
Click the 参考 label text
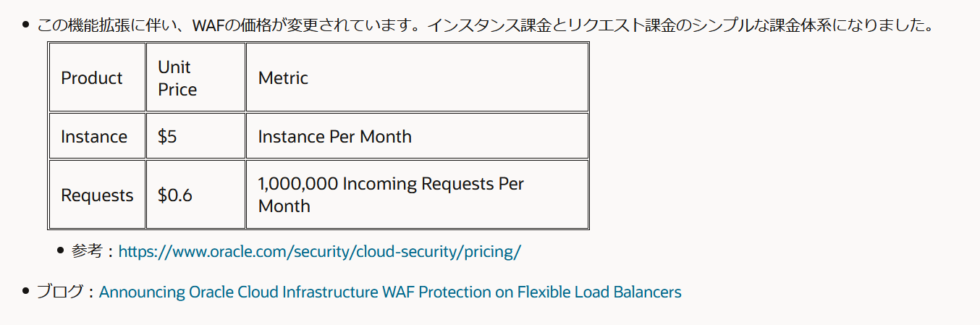point(88,252)
